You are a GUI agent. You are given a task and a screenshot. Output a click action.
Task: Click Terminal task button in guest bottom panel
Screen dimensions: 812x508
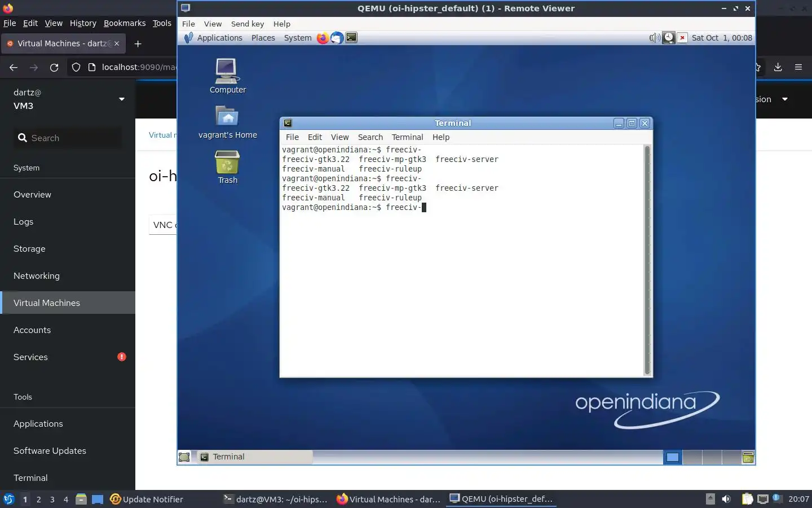coord(254,457)
